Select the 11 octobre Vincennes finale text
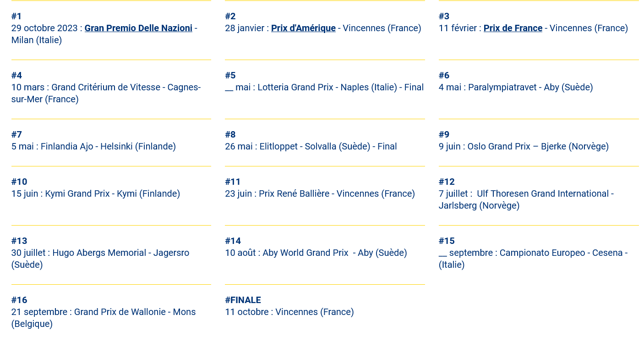This screenshot has height=337, width=644. pyautogui.click(x=289, y=312)
